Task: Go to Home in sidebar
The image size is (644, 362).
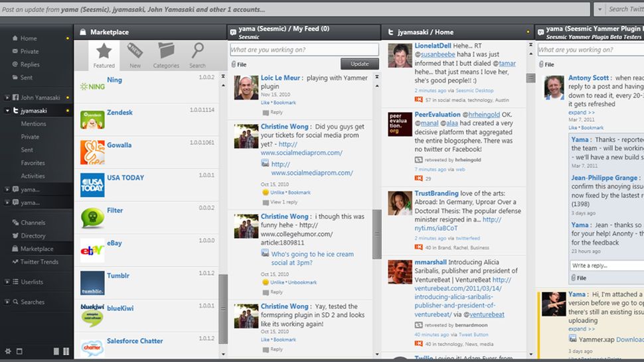Action: coord(29,38)
